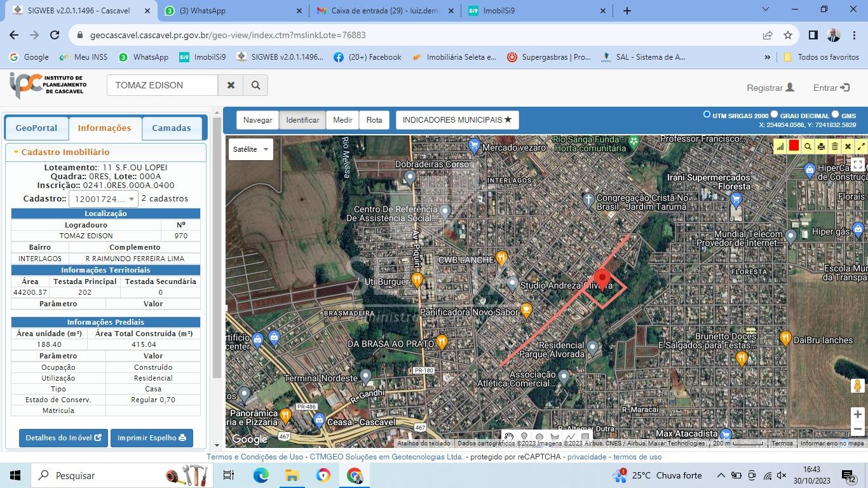Share this page icon in address bar
This screenshot has width=868, height=488.
768,35
